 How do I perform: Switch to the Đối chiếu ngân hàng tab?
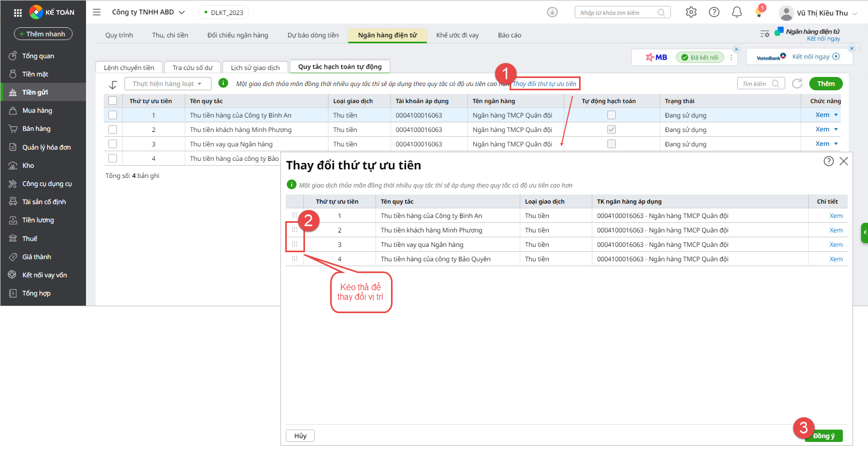click(238, 35)
